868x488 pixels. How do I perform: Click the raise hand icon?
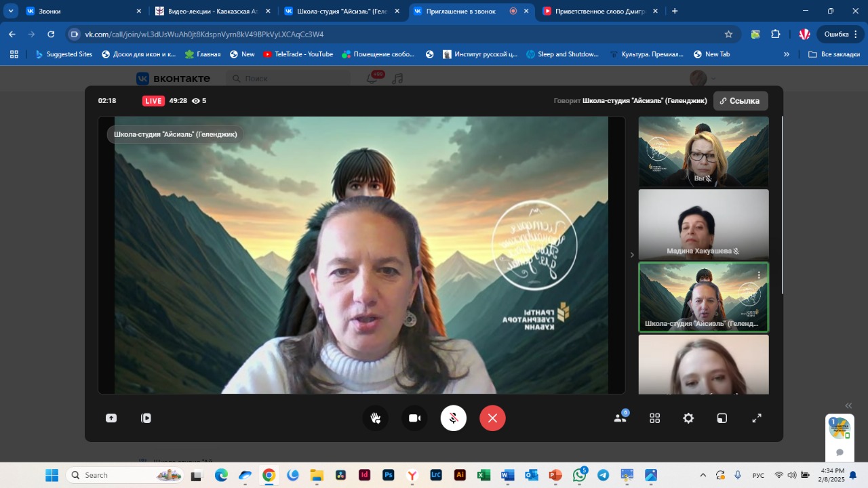click(375, 418)
